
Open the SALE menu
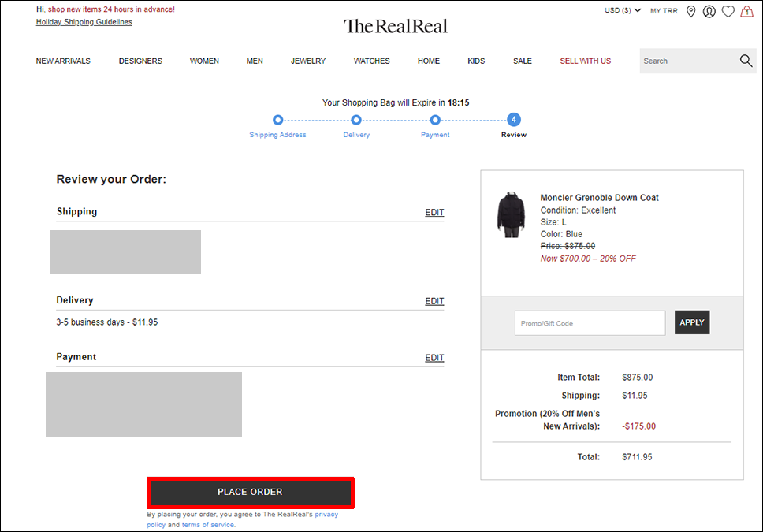click(x=523, y=61)
